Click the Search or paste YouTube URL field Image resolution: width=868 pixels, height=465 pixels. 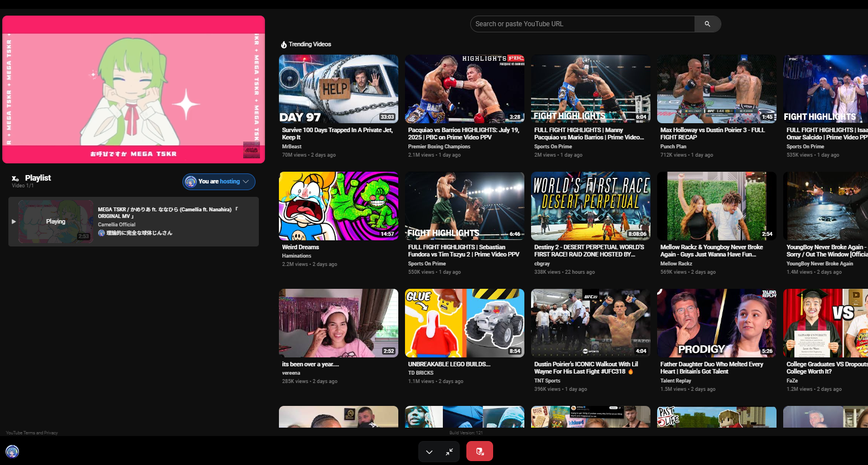tap(583, 24)
